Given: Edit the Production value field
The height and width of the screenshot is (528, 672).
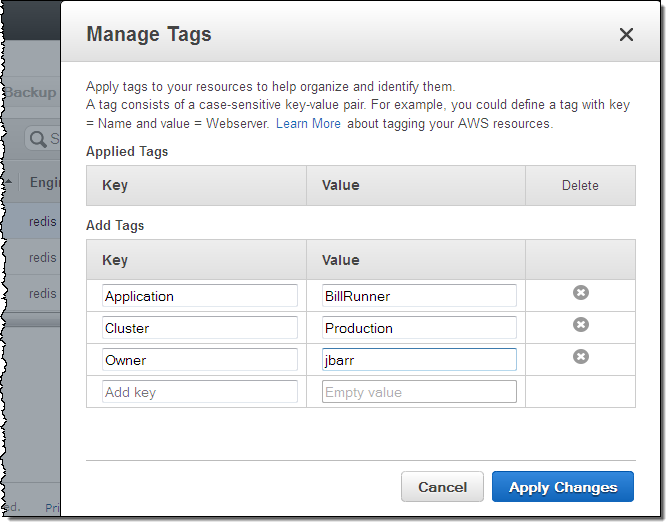Looking at the screenshot, I should tap(419, 328).
